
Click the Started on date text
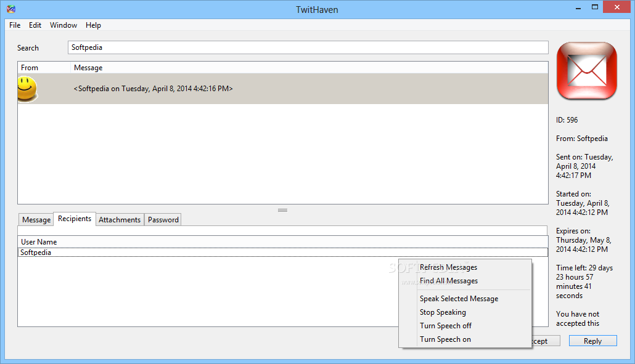pos(583,203)
